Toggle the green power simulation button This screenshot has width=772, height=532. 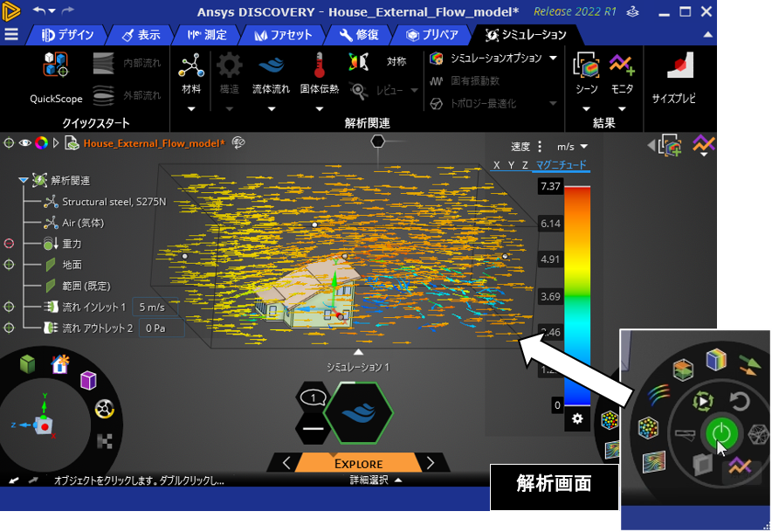pyautogui.click(x=721, y=433)
